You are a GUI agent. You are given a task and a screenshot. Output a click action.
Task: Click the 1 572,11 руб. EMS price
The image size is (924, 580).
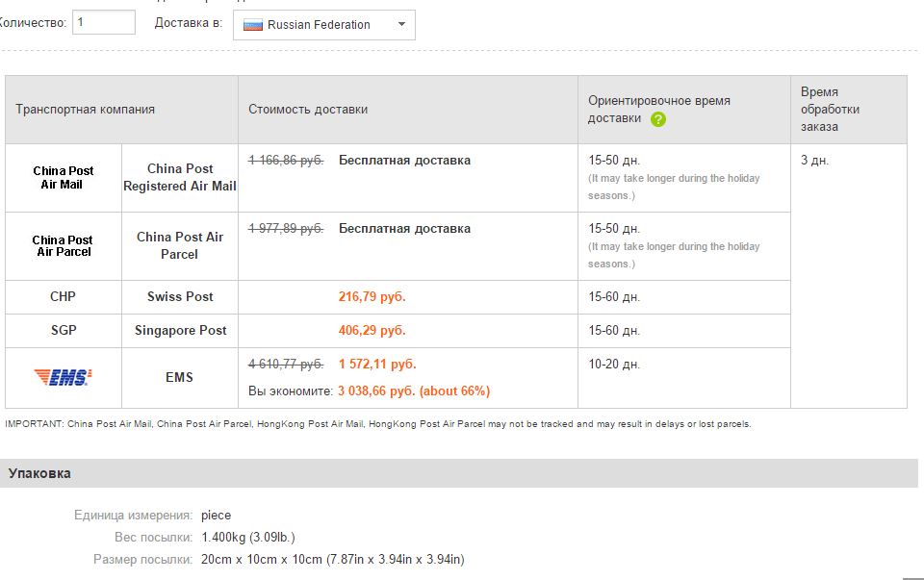coord(377,365)
